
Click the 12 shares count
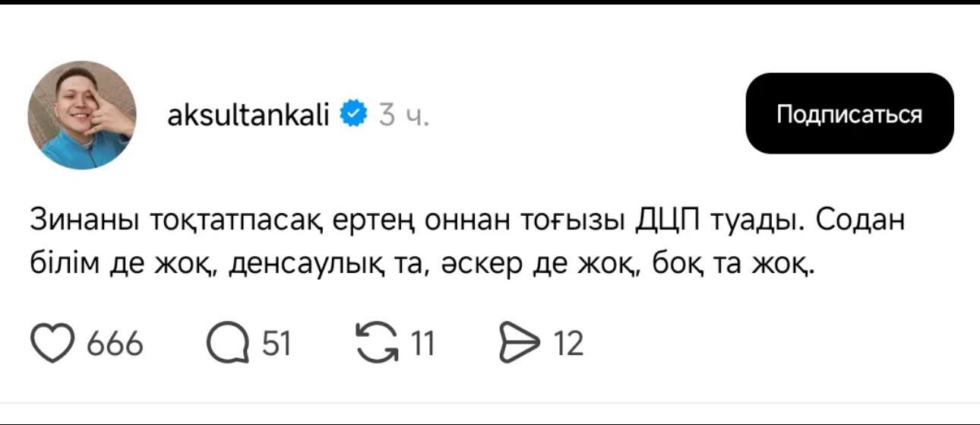point(568,345)
